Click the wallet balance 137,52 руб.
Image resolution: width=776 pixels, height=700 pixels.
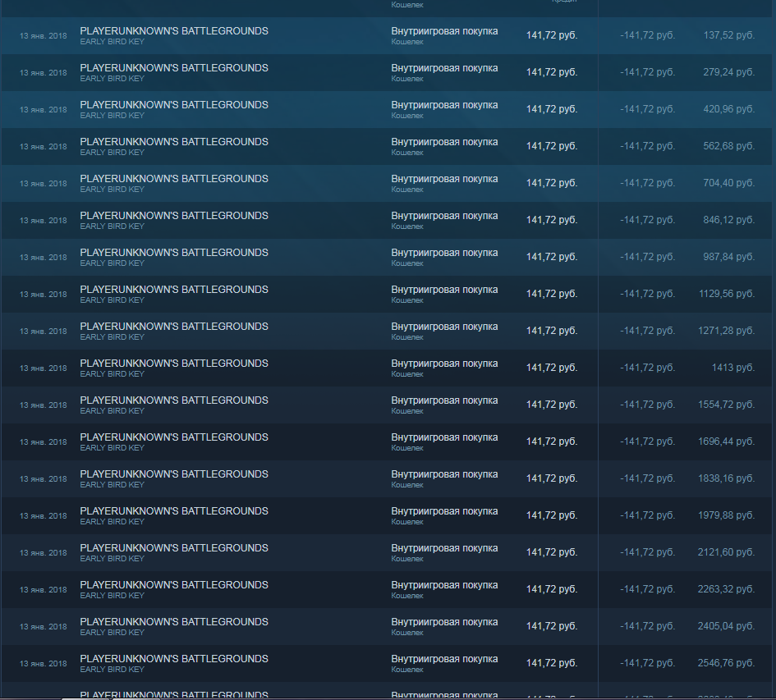point(729,35)
